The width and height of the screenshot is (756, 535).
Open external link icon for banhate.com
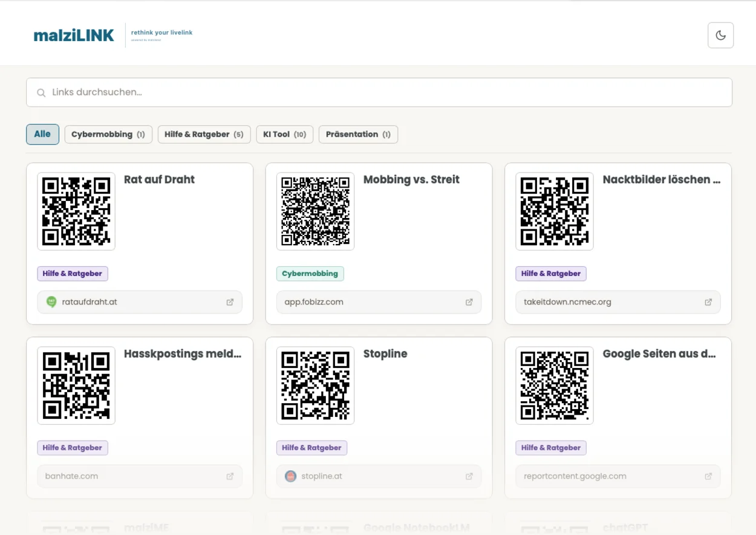click(230, 476)
